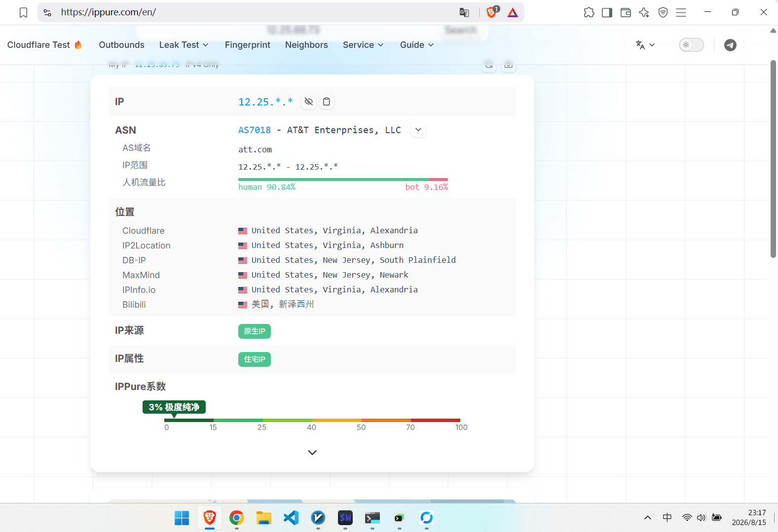Open the Neighbors page
778x532 pixels.
tap(306, 45)
